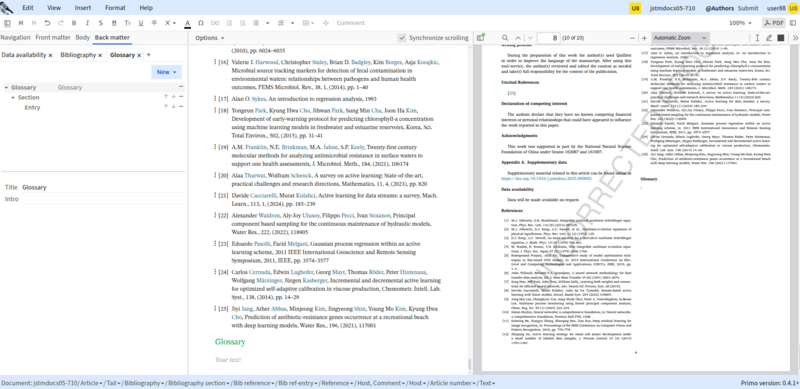Go to previous PDF page arrow
Viewport: 800px width, 389px height.
[518, 38]
